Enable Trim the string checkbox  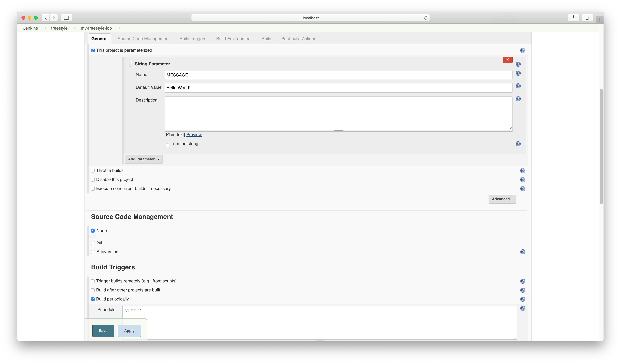pyautogui.click(x=167, y=145)
